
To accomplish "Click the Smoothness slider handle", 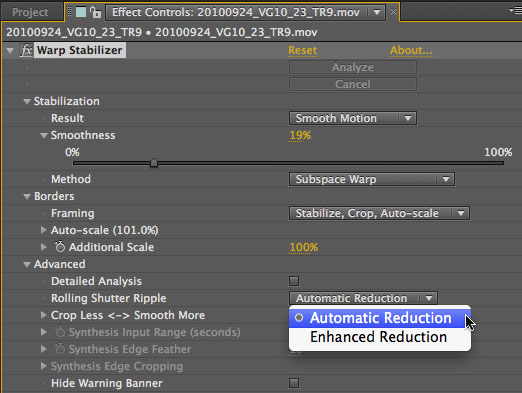I will click(154, 163).
